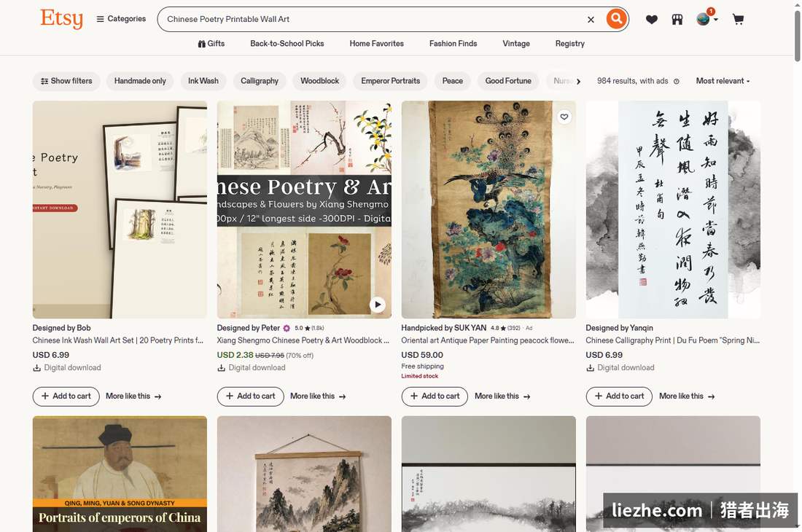The image size is (802, 532).
Task: Open Registry navigation link
Action: pos(570,44)
